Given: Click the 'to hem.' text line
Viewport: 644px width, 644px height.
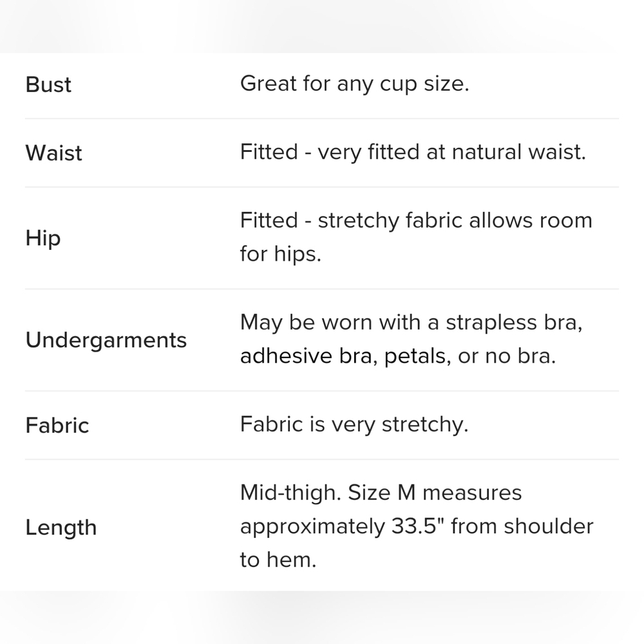Looking at the screenshot, I should click(278, 560).
